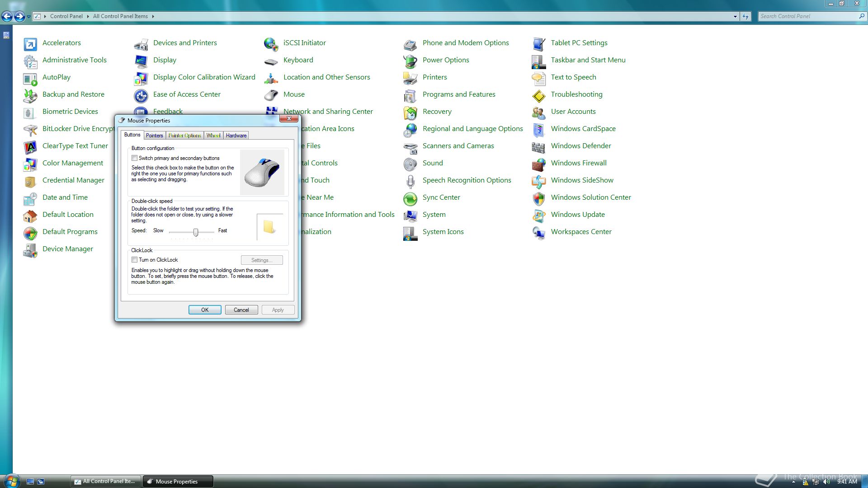868x488 pixels.
Task: Click the double-click speed slider thumb
Action: [196, 232]
